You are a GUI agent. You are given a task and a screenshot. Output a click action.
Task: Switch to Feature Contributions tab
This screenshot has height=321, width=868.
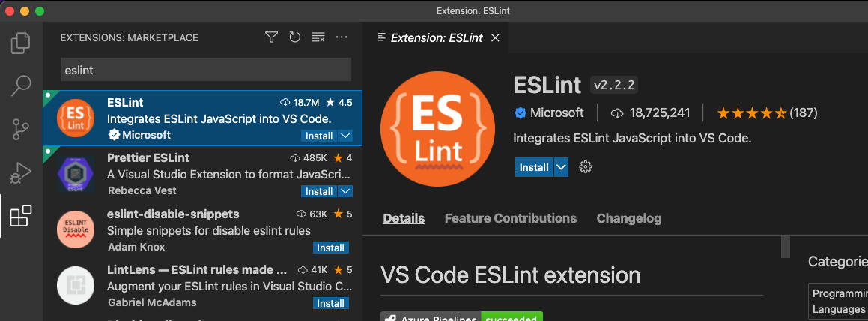tap(511, 218)
